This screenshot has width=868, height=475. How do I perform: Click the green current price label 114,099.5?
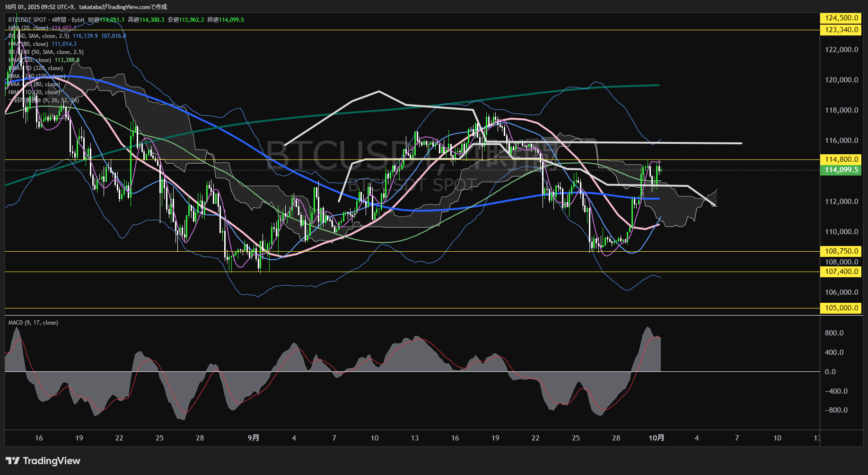click(841, 170)
